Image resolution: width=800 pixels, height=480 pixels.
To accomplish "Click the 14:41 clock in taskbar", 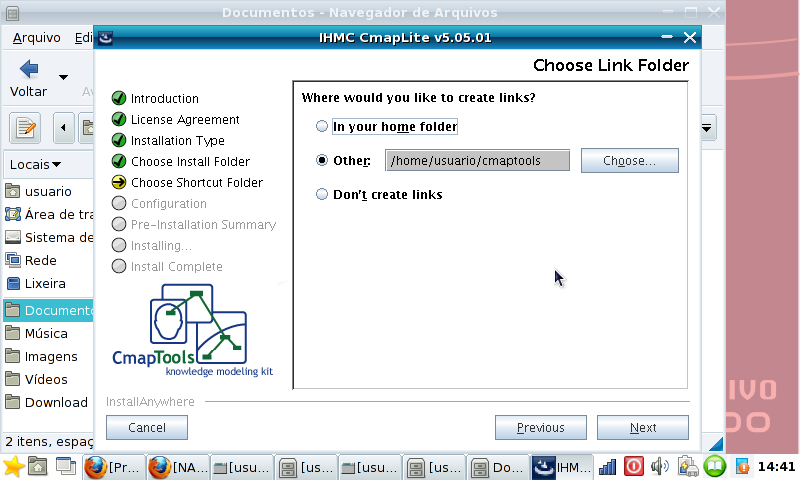I will click(x=776, y=467).
